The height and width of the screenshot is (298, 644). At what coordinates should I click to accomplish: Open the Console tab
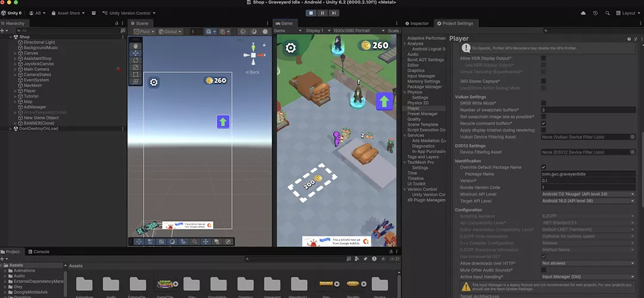pos(41,252)
